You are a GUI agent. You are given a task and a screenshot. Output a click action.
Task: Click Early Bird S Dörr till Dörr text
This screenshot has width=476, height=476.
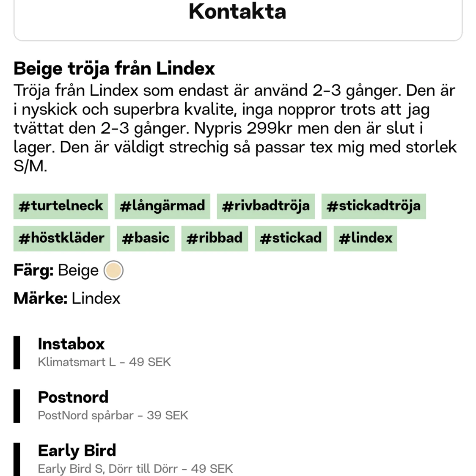click(135, 468)
